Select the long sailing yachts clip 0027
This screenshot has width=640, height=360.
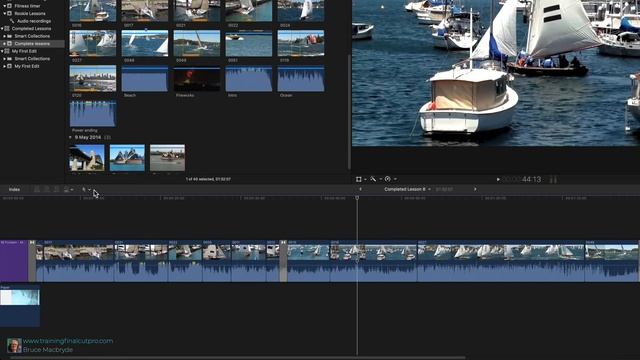[501, 261]
